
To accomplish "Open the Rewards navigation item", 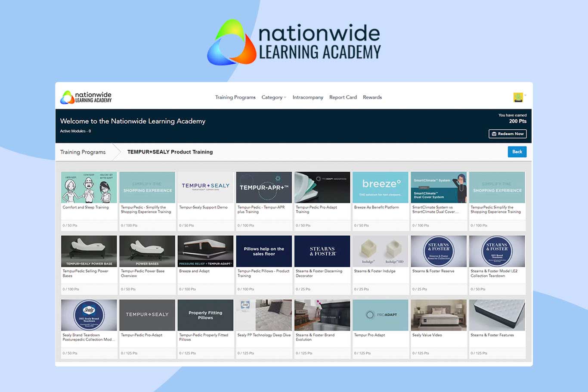I will pos(372,97).
